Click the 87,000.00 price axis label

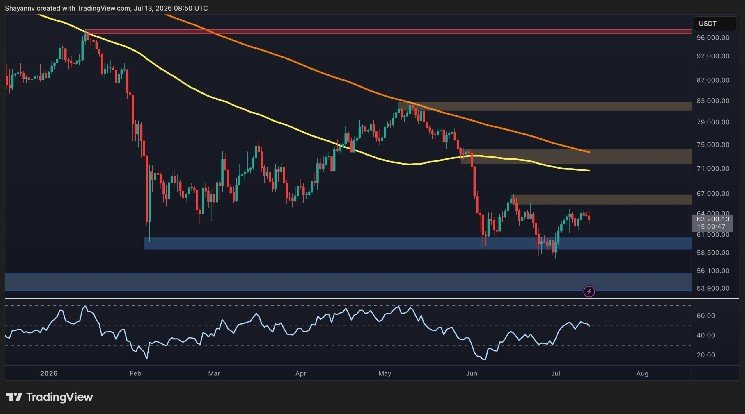[713, 80]
